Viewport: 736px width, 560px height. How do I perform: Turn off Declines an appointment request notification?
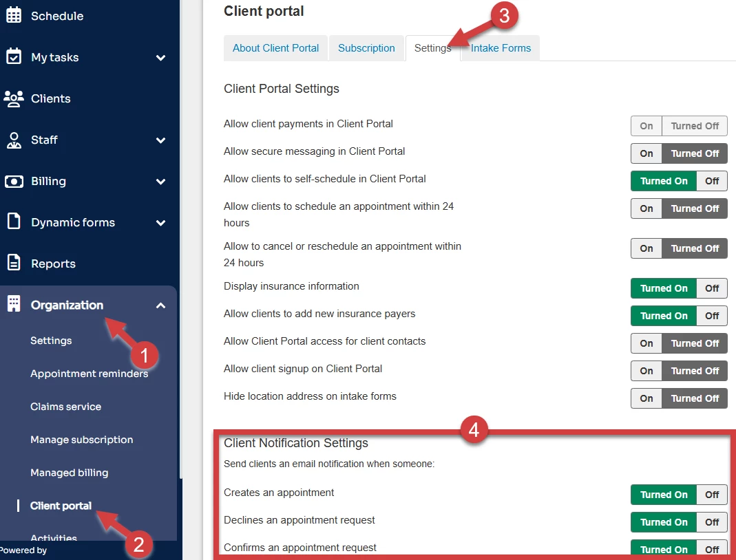coord(712,522)
